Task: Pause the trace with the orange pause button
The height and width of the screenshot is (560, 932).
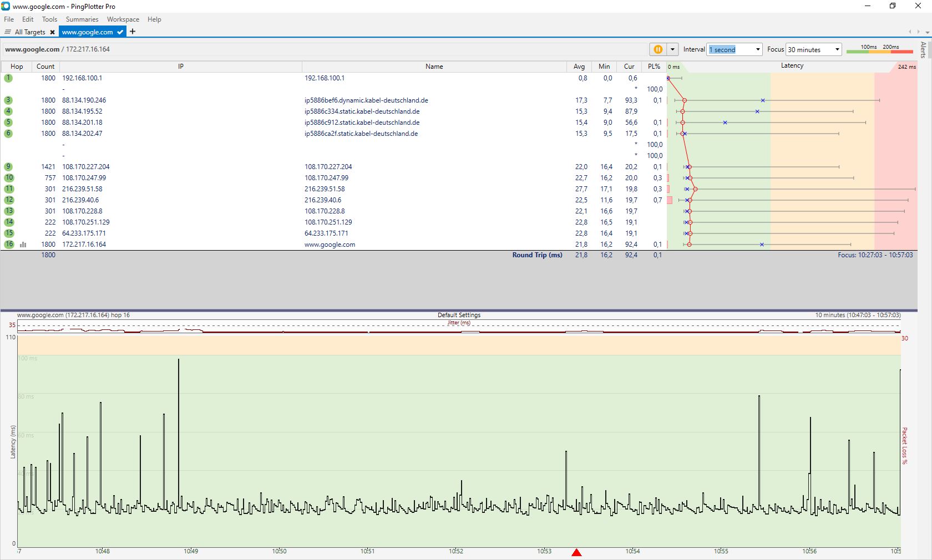Action: tap(658, 49)
